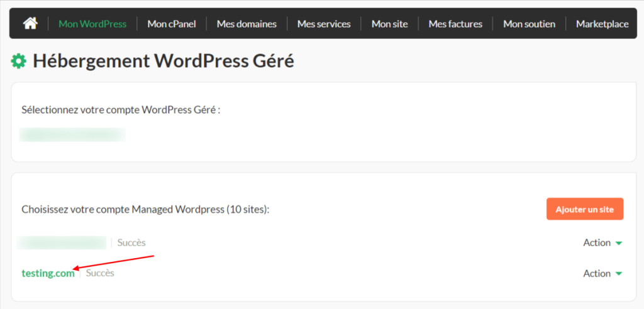Open Mes services menu item

coord(324,24)
